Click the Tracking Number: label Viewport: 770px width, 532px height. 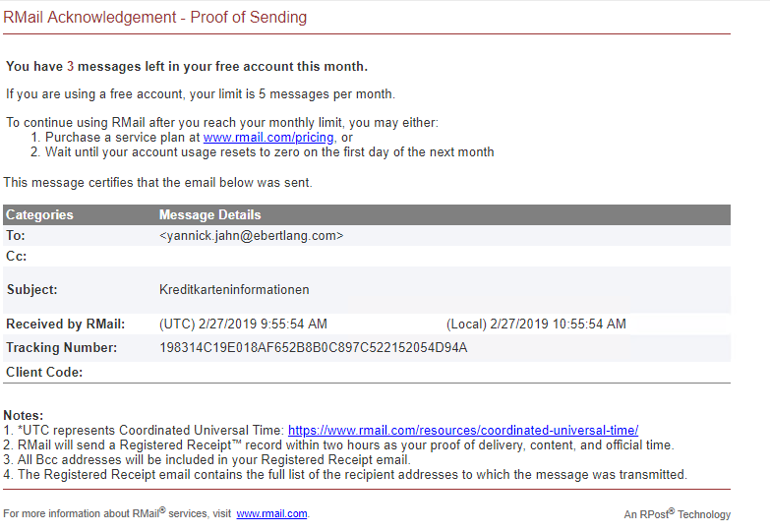(61, 348)
